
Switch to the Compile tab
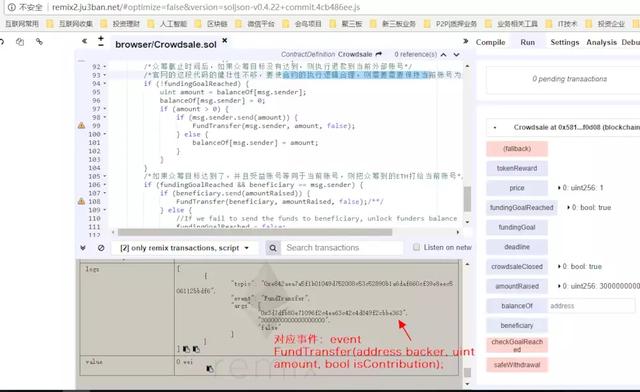(490, 42)
